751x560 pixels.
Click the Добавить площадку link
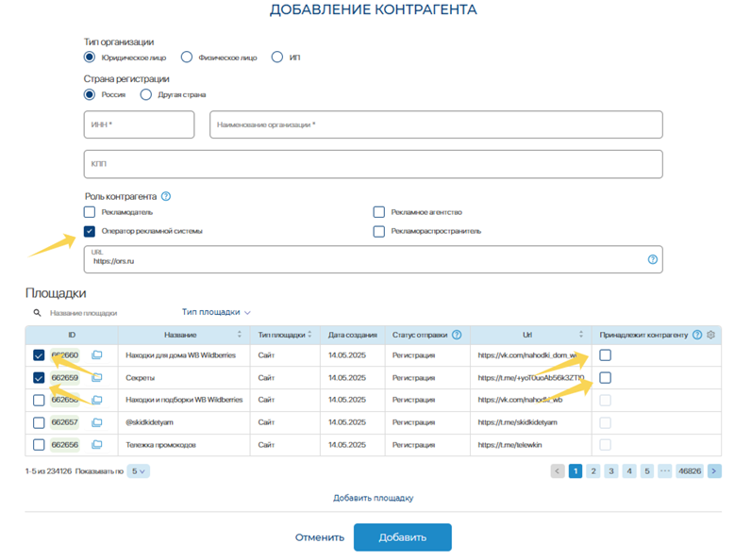(373, 498)
